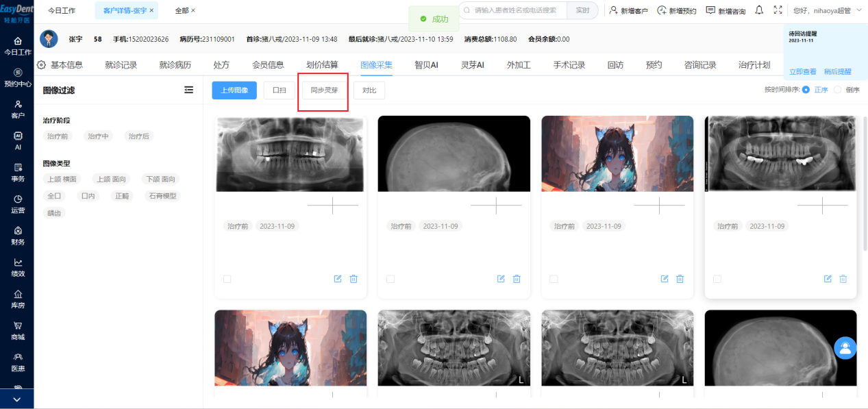Viewport: 868px width, 409px height.
Task: Click the notification bell icon
Action: click(759, 10)
